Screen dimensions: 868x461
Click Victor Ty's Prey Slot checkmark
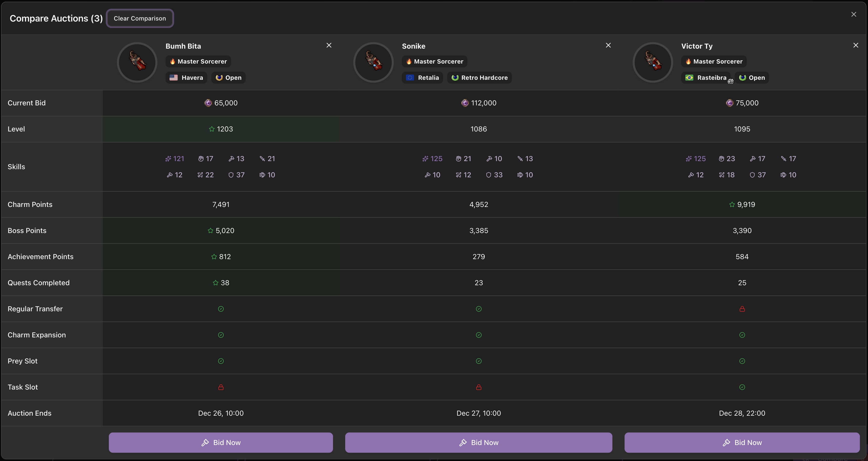pyautogui.click(x=742, y=361)
